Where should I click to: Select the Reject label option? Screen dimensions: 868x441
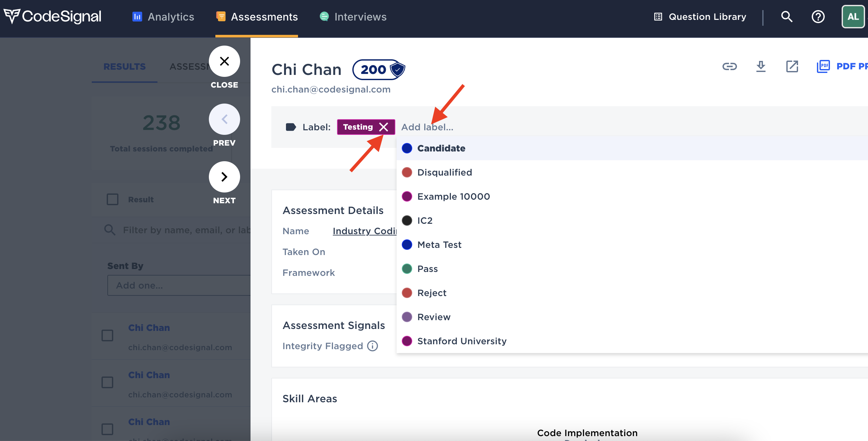[632, 293]
